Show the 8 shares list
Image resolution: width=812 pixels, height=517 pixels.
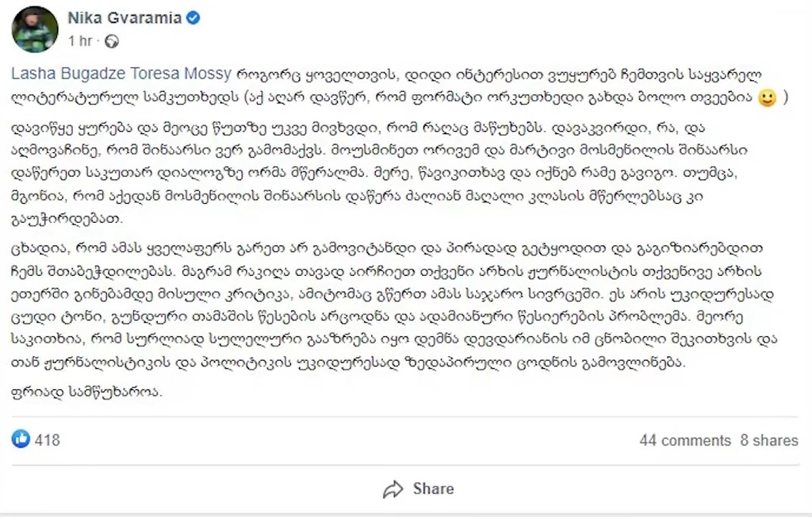tap(769, 440)
